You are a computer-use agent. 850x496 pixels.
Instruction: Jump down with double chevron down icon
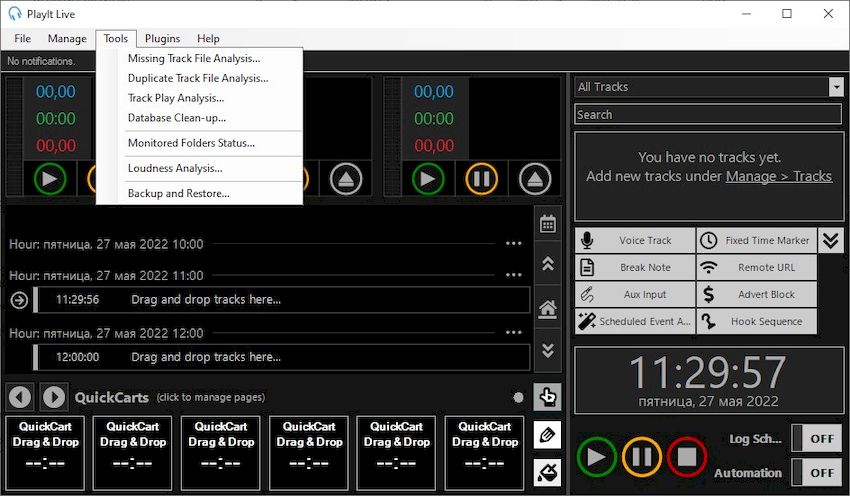tap(548, 350)
